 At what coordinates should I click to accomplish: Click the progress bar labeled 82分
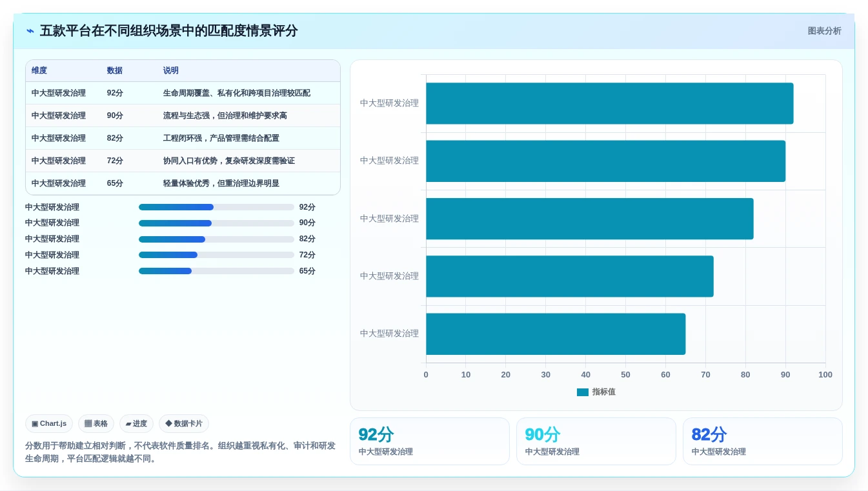216,239
